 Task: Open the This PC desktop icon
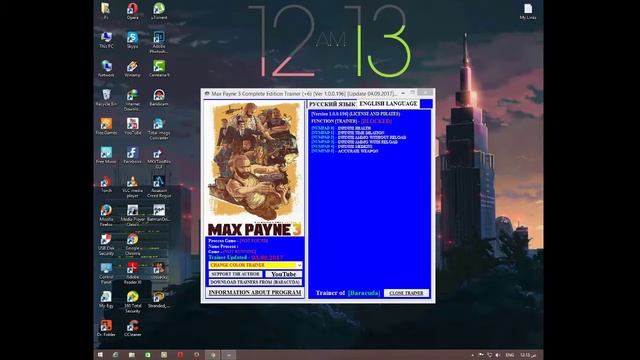click(x=106, y=40)
